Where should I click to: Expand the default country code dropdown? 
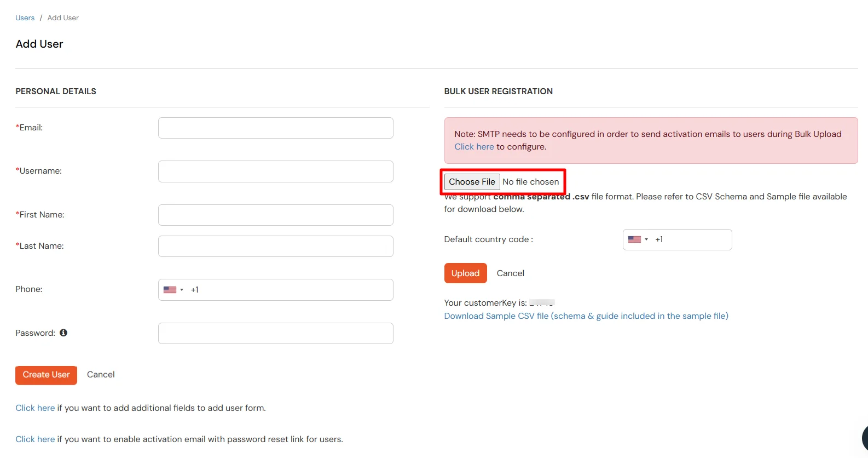click(x=646, y=239)
